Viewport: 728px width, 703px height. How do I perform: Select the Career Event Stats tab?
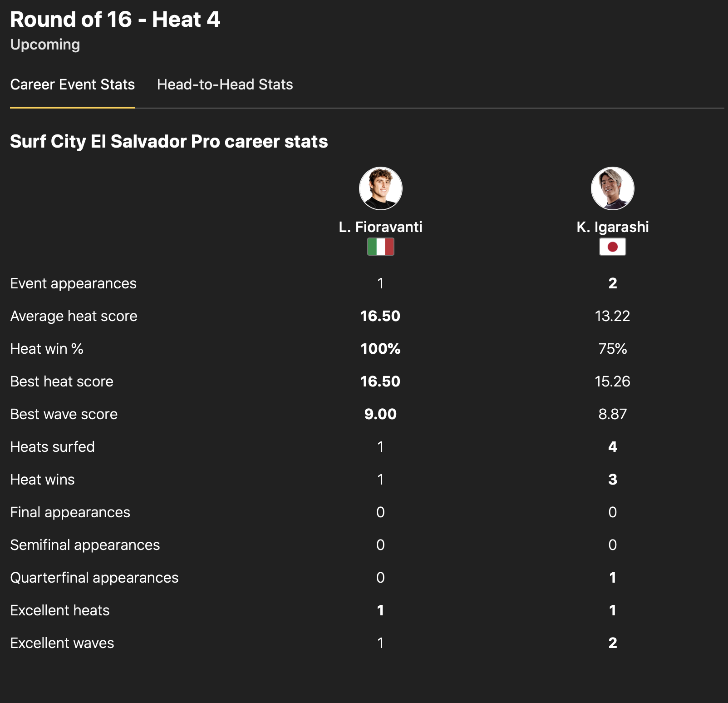(73, 84)
